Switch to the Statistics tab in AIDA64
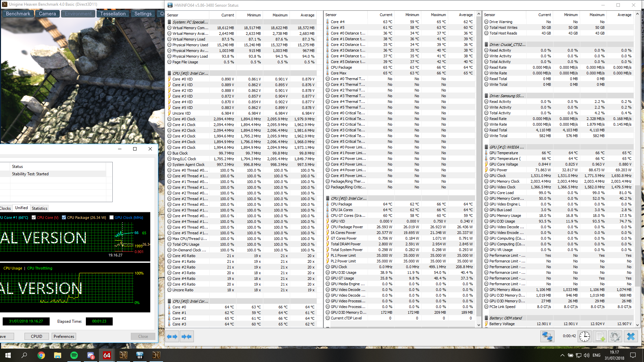Viewport: 644px width, 362px height. tap(40, 208)
